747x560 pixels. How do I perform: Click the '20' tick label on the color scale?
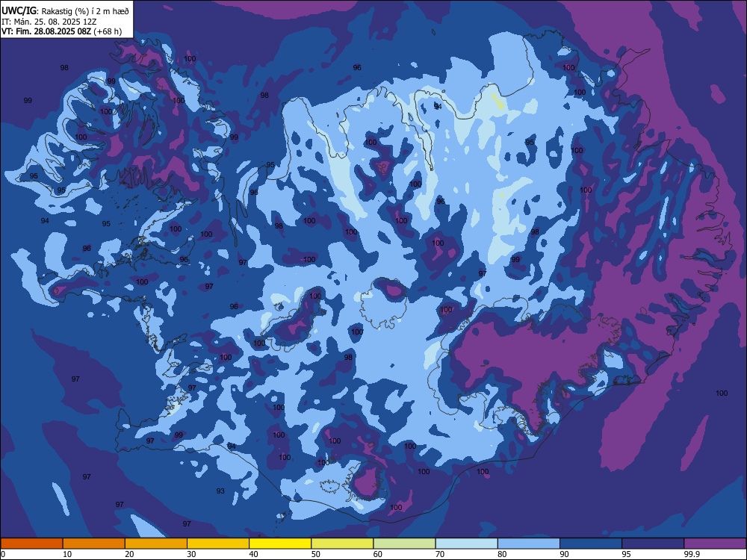click(x=129, y=554)
